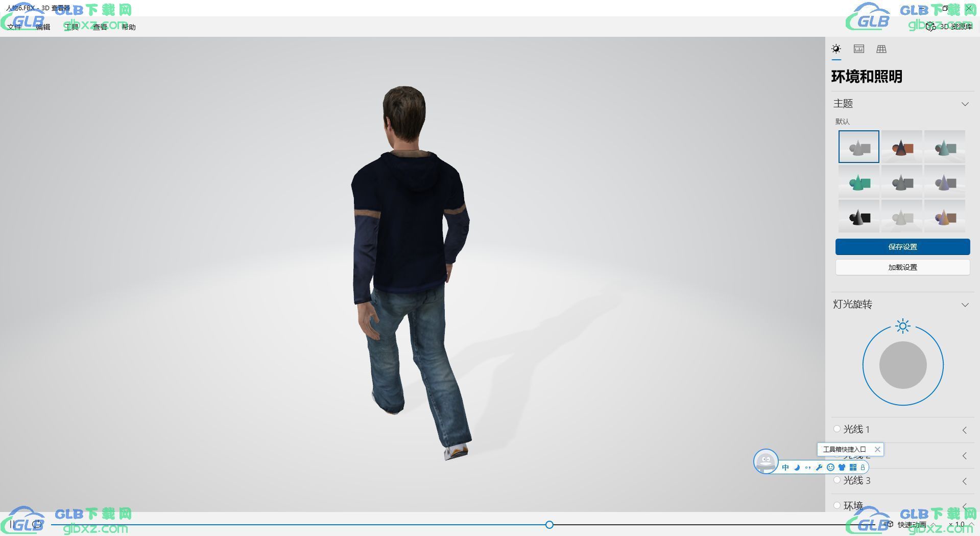This screenshot has height=536, width=980.
Task: Select the red-orange cone theme thumbnail
Action: pyautogui.click(x=902, y=147)
